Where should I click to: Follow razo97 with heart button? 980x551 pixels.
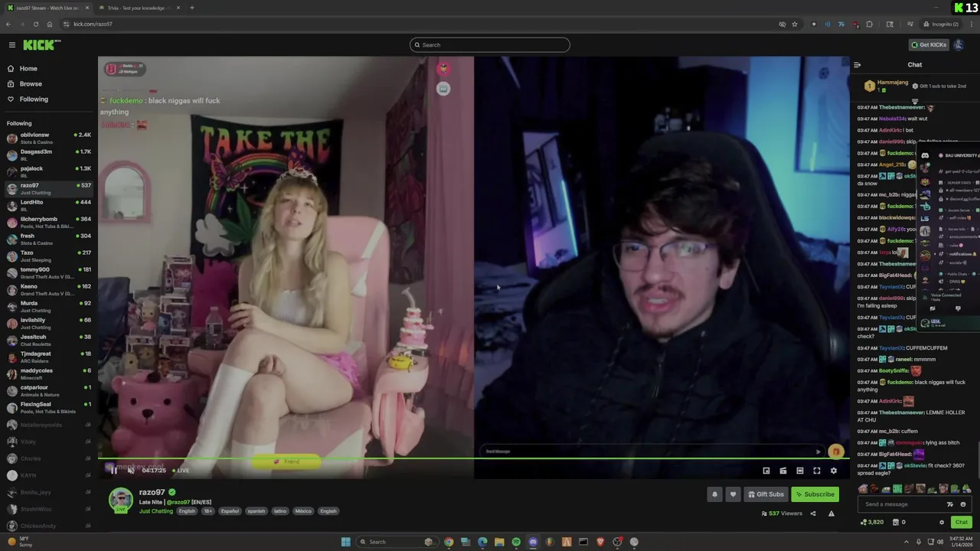733,494
